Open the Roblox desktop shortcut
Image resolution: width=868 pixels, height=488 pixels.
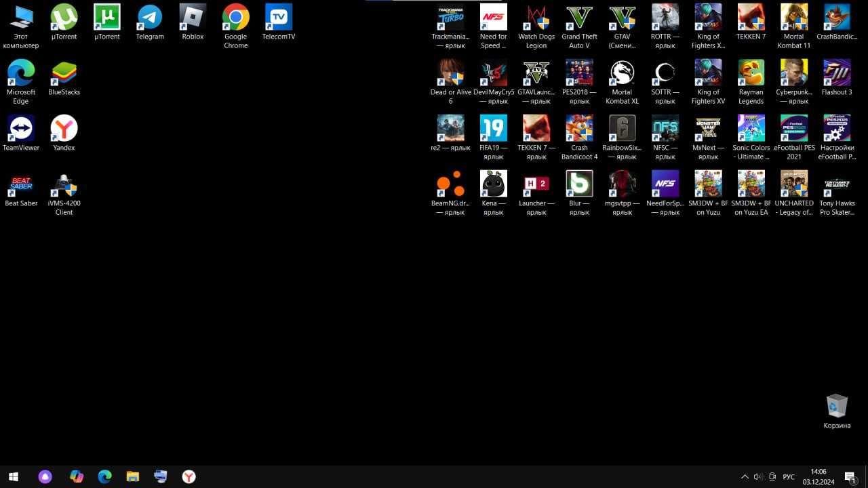click(193, 23)
